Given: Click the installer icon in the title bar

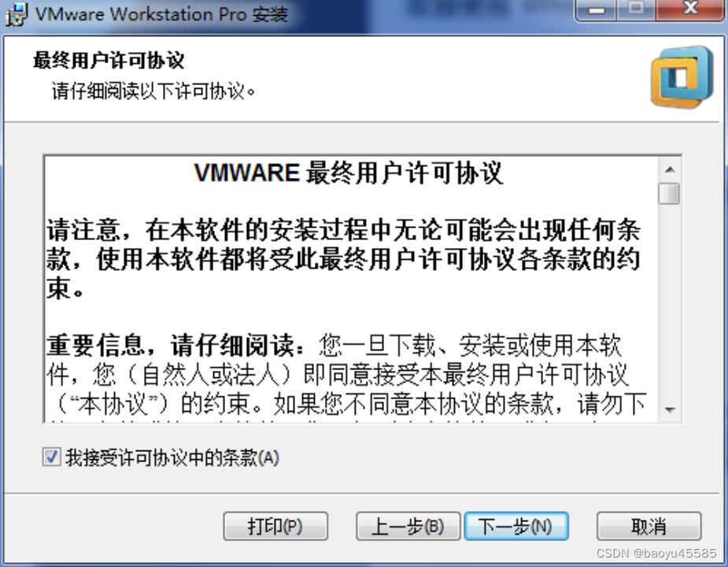Looking at the screenshot, I should (x=17, y=14).
